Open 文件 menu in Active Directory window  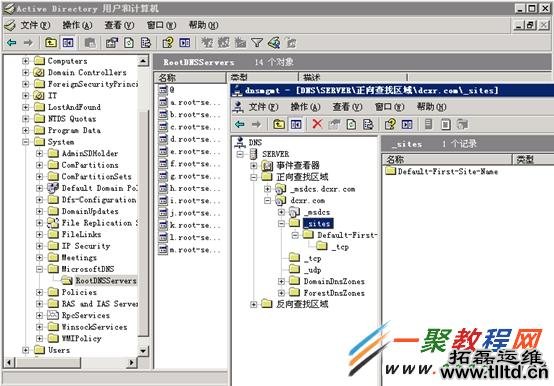click(x=35, y=25)
